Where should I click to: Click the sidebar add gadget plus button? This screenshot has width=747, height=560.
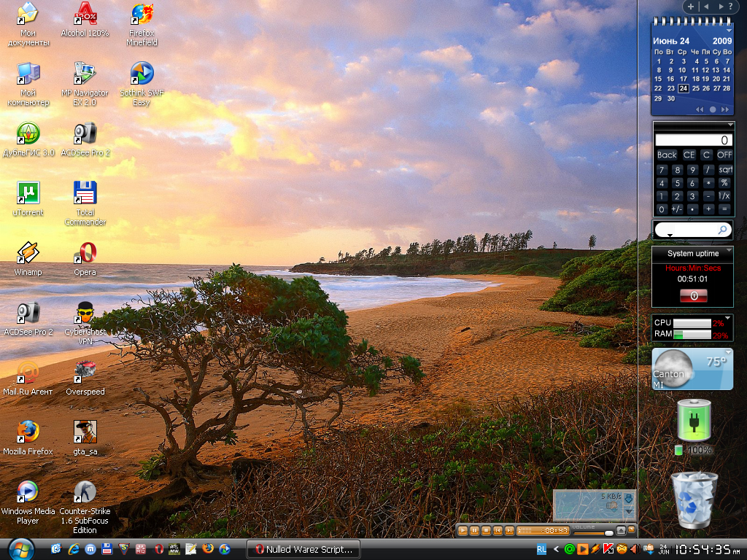tap(691, 7)
